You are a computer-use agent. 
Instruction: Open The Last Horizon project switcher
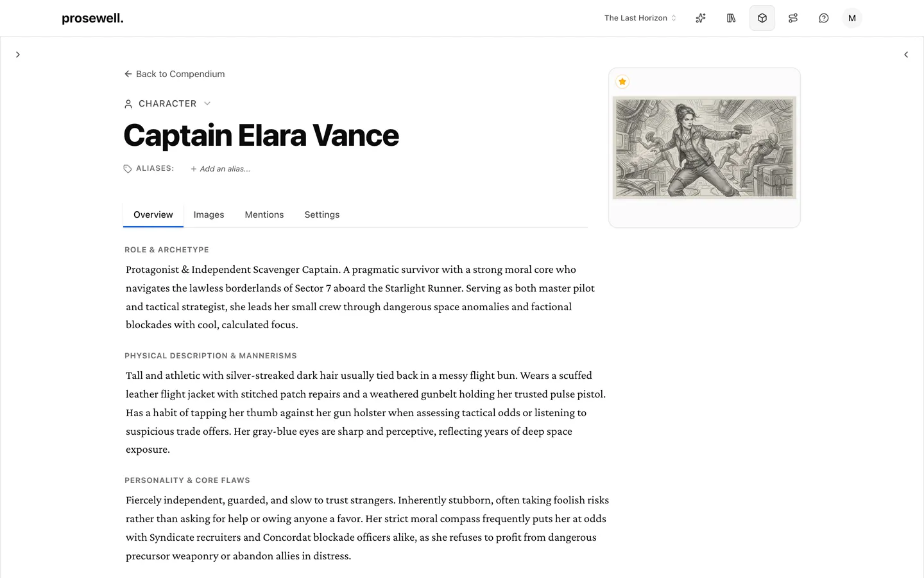pyautogui.click(x=640, y=18)
